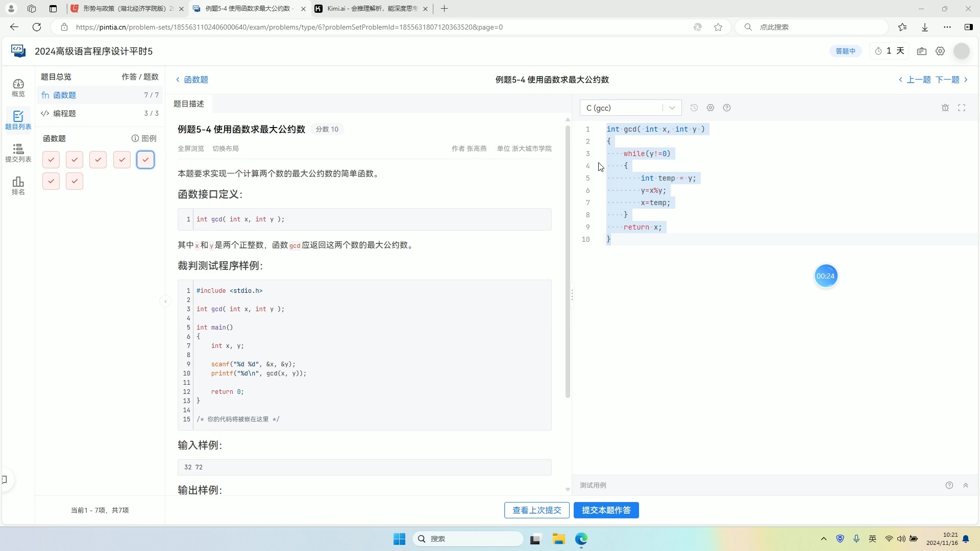Open page settings gear in header

[x=940, y=51]
